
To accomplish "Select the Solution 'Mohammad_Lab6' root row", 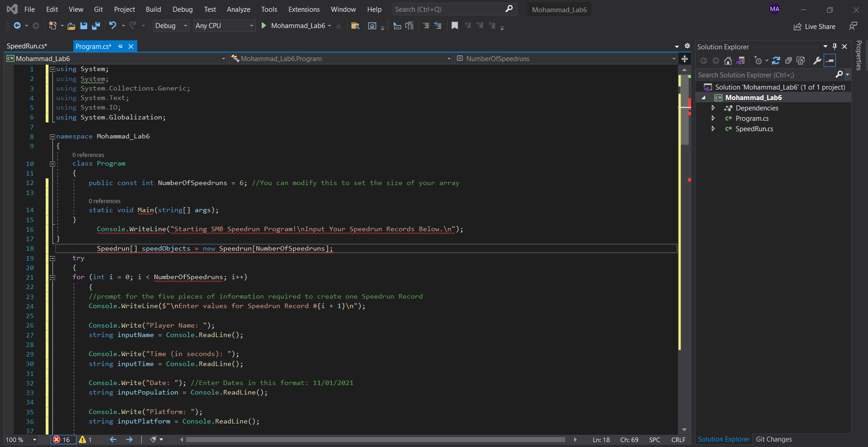I will point(773,87).
